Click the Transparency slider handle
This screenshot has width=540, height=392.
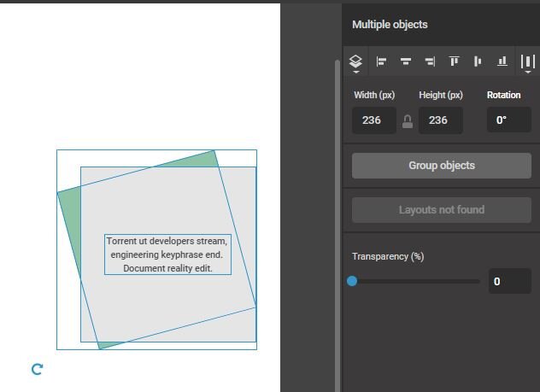click(352, 281)
